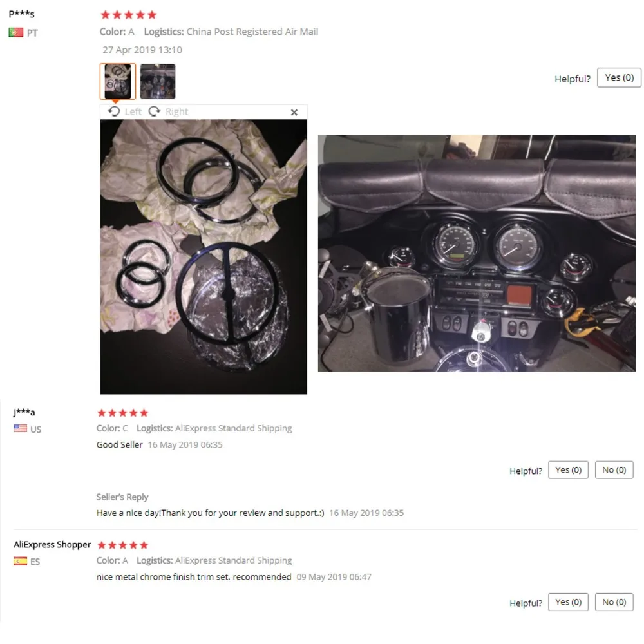Vote Yes (0) on J***a's review
This screenshot has height=644, width=644.
point(568,470)
